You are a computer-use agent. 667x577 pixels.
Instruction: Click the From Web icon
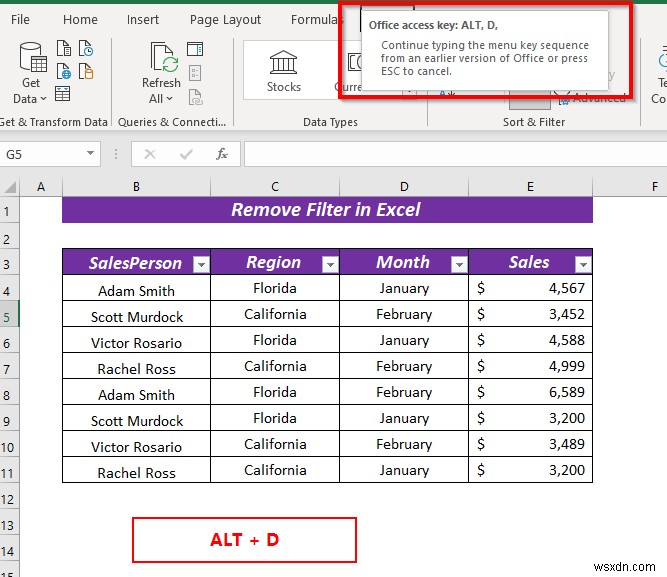(x=64, y=71)
